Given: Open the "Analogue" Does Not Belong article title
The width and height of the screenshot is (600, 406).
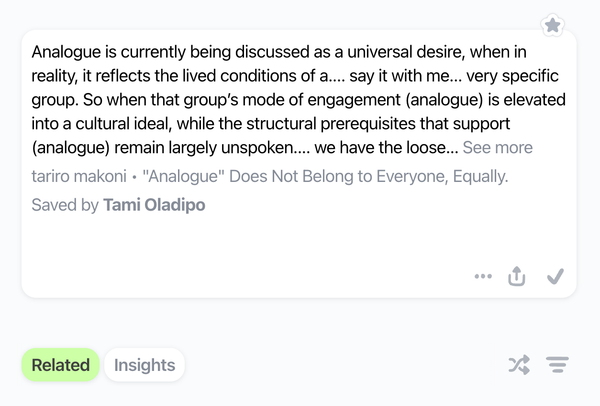Looking at the screenshot, I should click(325, 176).
